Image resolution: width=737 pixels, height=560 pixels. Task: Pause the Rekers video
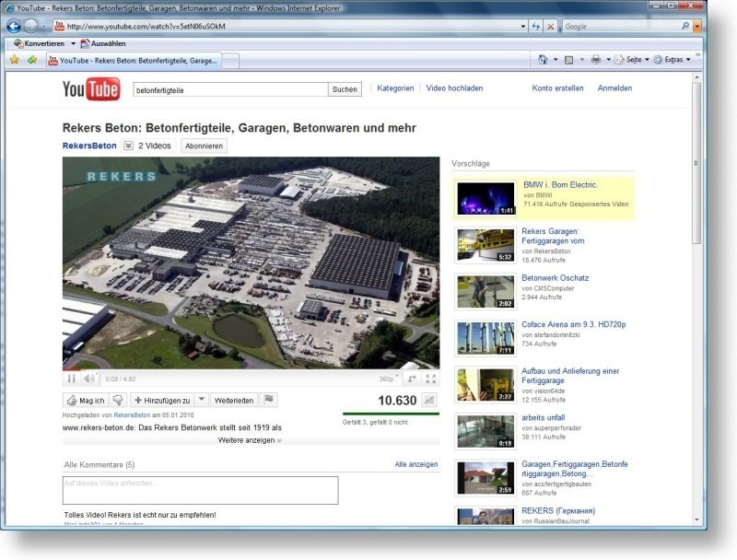[x=72, y=379]
